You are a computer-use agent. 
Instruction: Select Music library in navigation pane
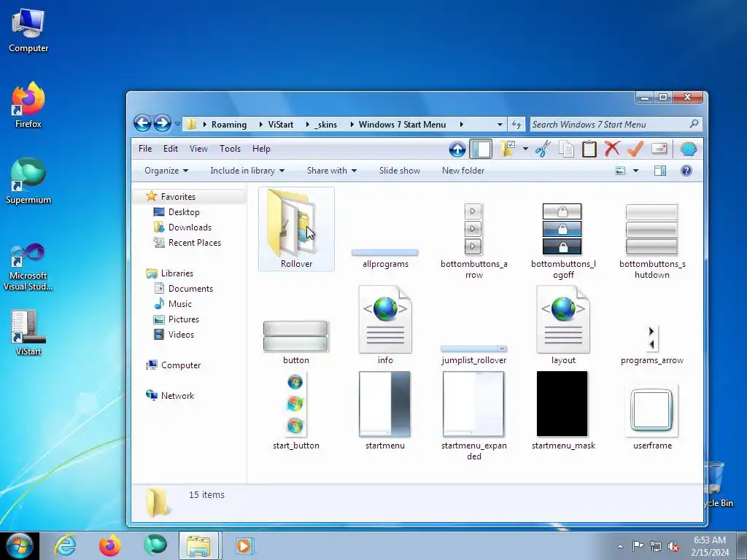(x=180, y=304)
